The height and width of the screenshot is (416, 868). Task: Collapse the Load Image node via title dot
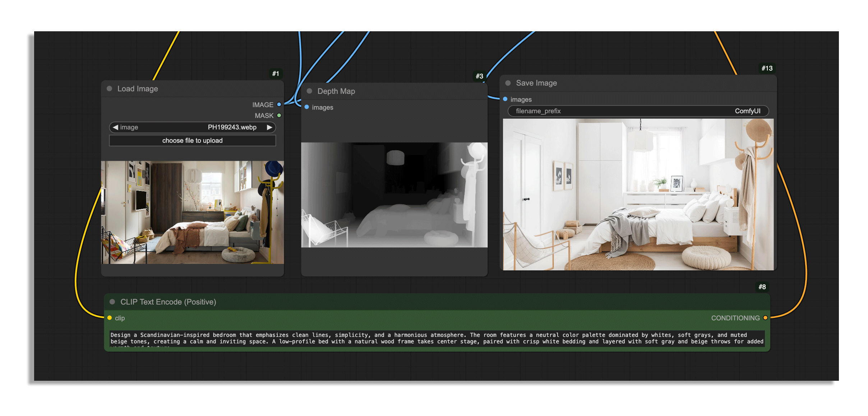(110, 88)
